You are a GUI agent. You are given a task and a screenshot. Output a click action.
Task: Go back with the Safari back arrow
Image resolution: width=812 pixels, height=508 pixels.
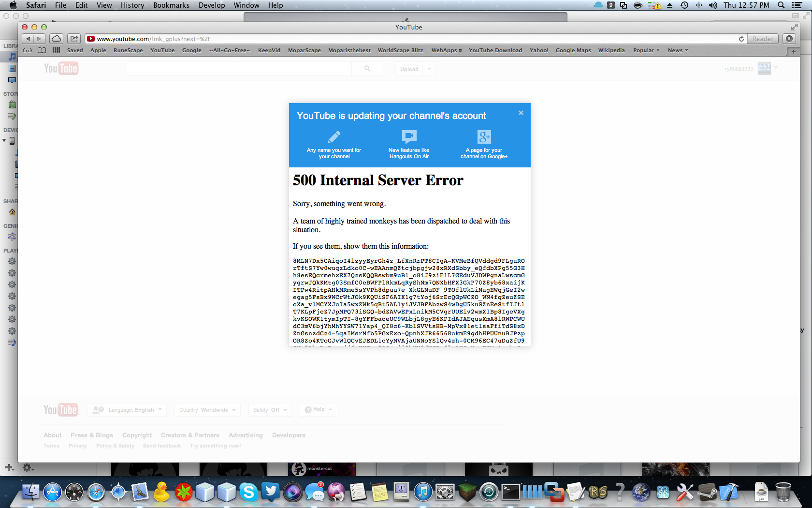[28, 39]
